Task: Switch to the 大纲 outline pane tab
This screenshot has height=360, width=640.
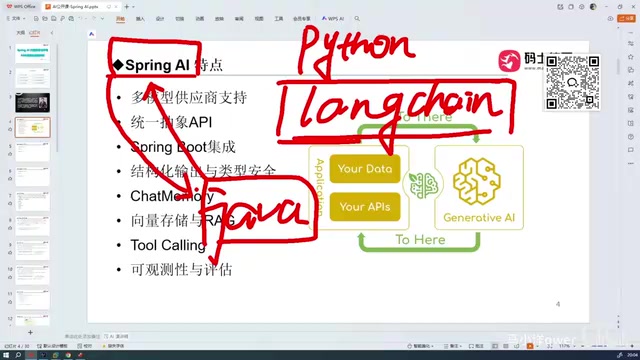Action: click(20, 33)
